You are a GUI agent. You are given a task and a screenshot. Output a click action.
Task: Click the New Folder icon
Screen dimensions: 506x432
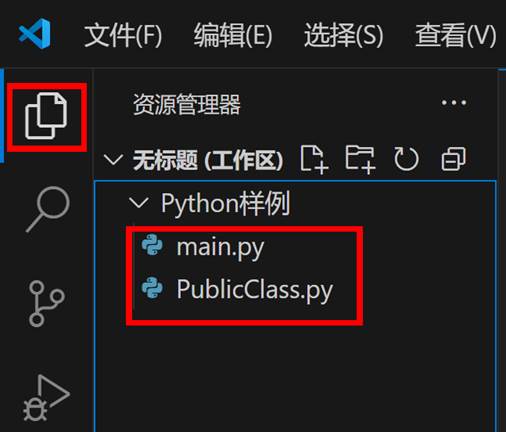(x=360, y=160)
